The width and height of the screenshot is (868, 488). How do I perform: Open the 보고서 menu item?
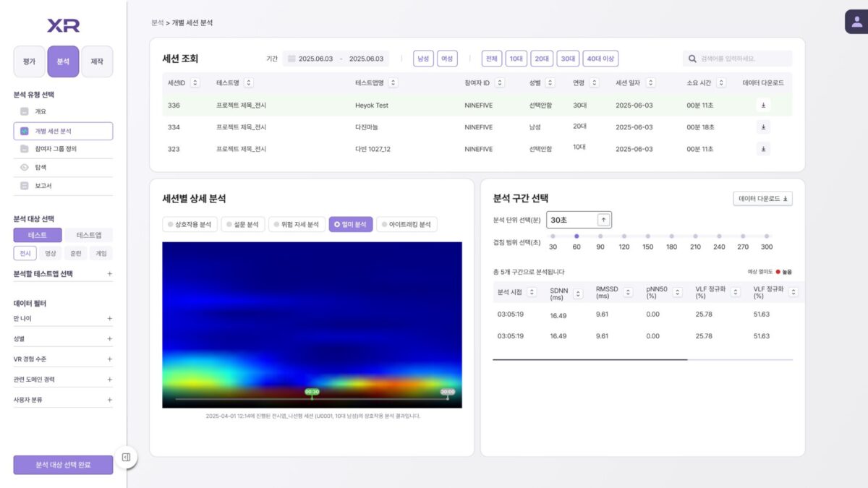click(43, 186)
